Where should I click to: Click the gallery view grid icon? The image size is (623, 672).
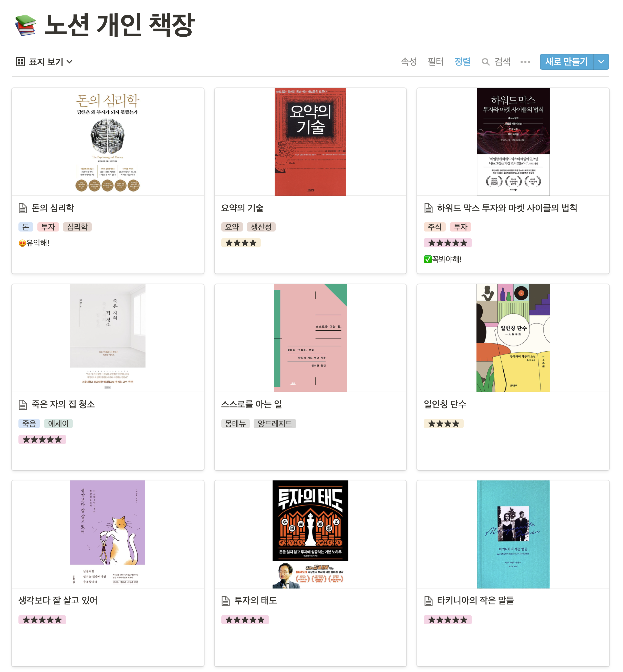(x=20, y=62)
